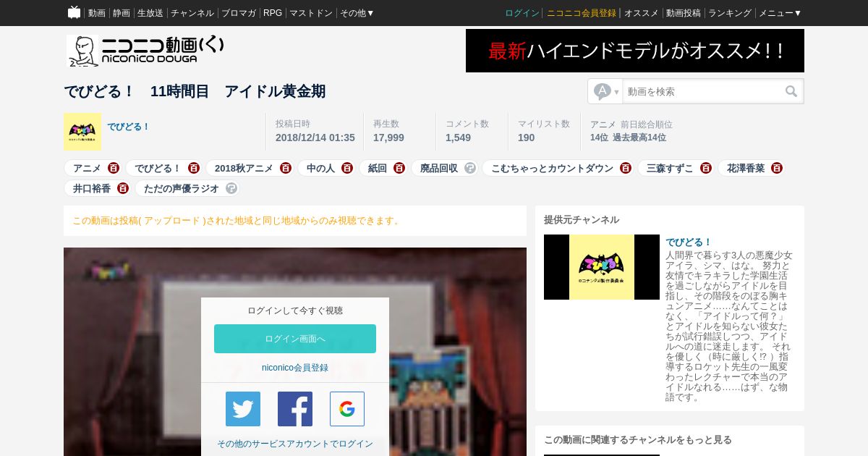This screenshot has width=868, height=456.
Task: Click the 1,549 comment count value
Action: point(458,138)
